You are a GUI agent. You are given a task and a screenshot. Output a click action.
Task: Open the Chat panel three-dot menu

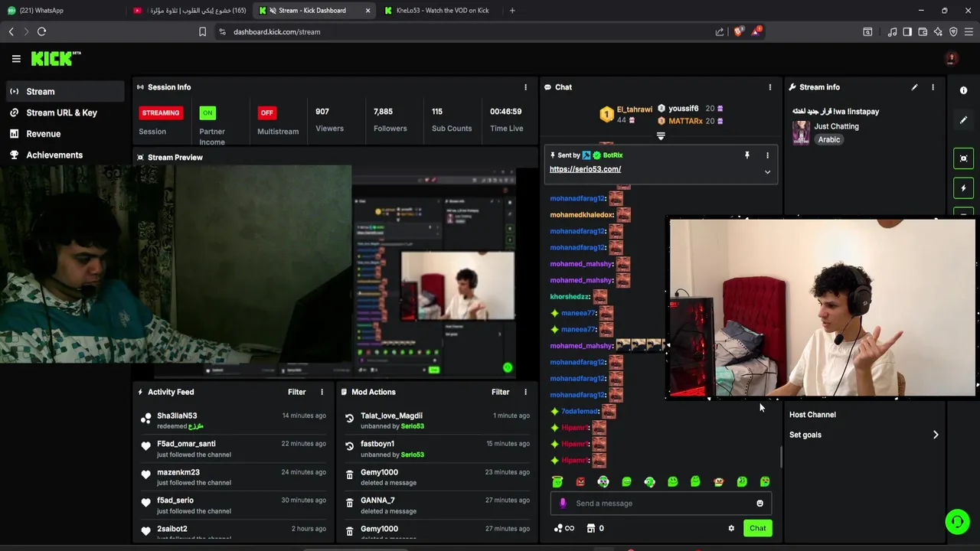[769, 87]
